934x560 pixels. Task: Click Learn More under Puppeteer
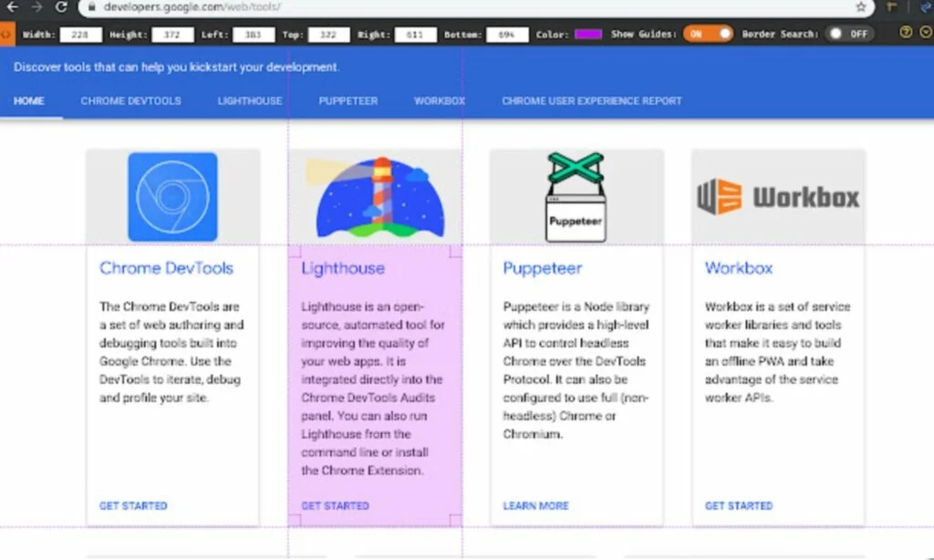click(x=535, y=505)
